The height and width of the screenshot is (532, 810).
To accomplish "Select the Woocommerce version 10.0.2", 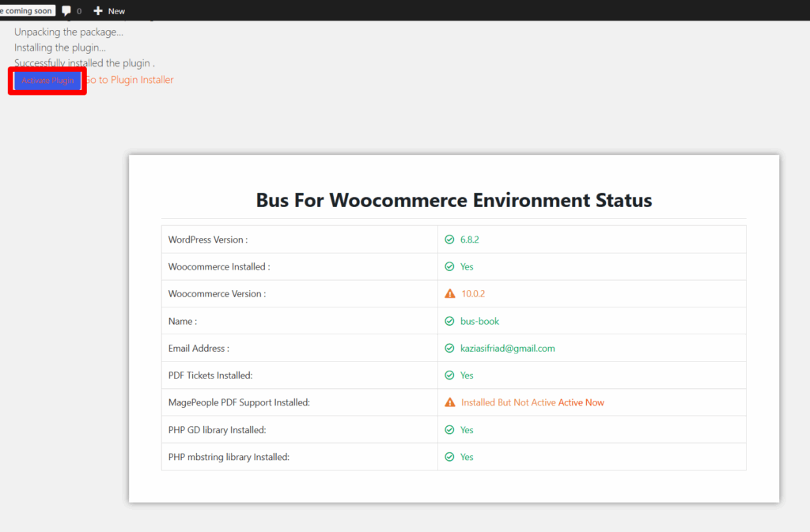I will pyautogui.click(x=473, y=293).
